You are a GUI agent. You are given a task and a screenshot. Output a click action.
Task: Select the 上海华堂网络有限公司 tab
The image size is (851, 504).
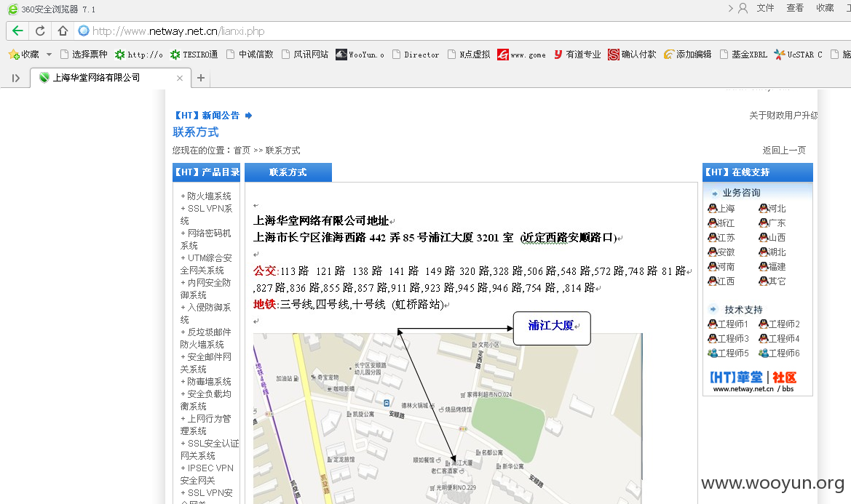pyautogui.click(x=110, y=78)
